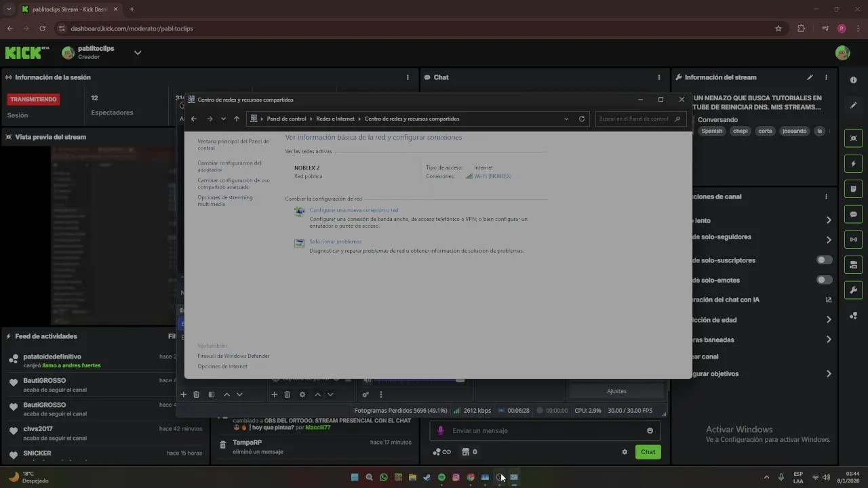
Task: Open emoji picker in chat message box
Action: [650, 430]
